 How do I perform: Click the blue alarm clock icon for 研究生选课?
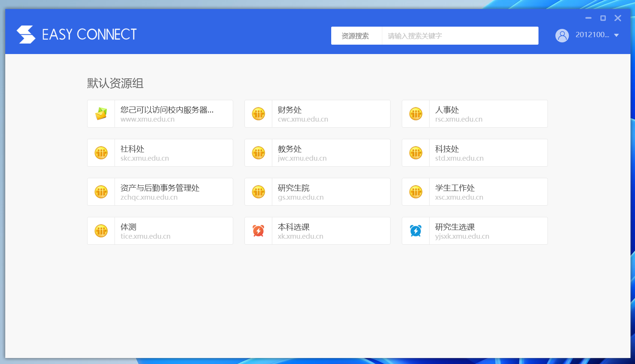[x=416, y=231]
